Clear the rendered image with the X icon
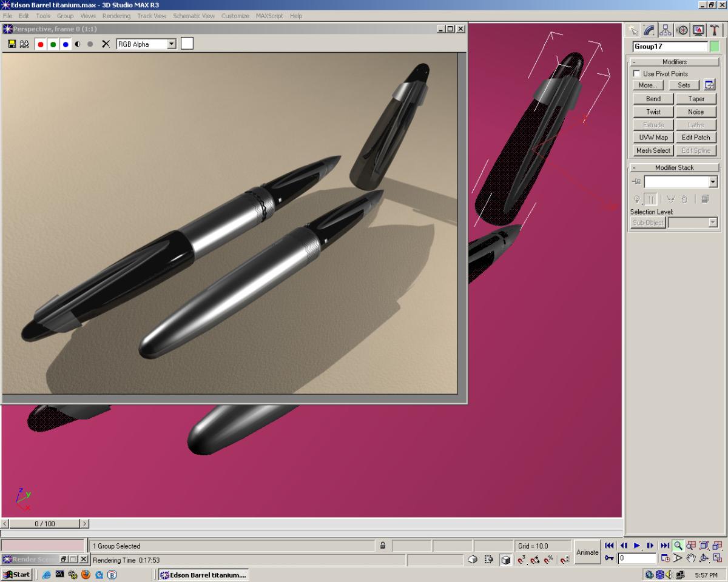Viewport: 728px width, 582px height. coord(106,44)
